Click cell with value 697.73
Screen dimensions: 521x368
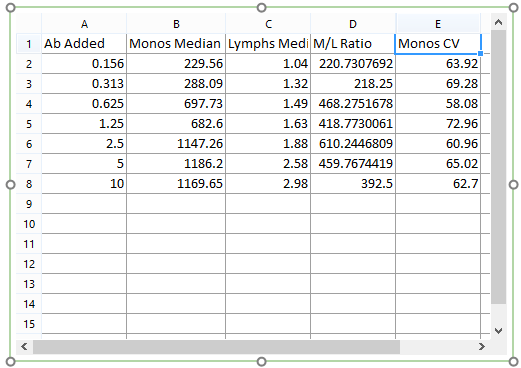[176, 104]
